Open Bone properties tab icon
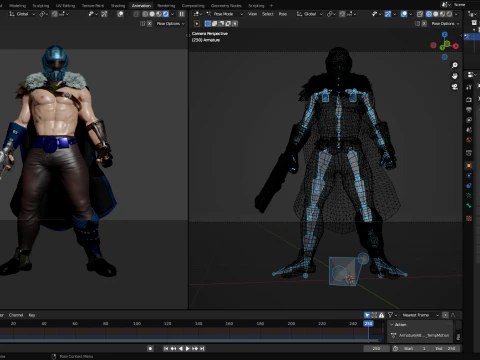Image resolution: width=480 pixels, height=360 pixels. [x=469, y=205]
